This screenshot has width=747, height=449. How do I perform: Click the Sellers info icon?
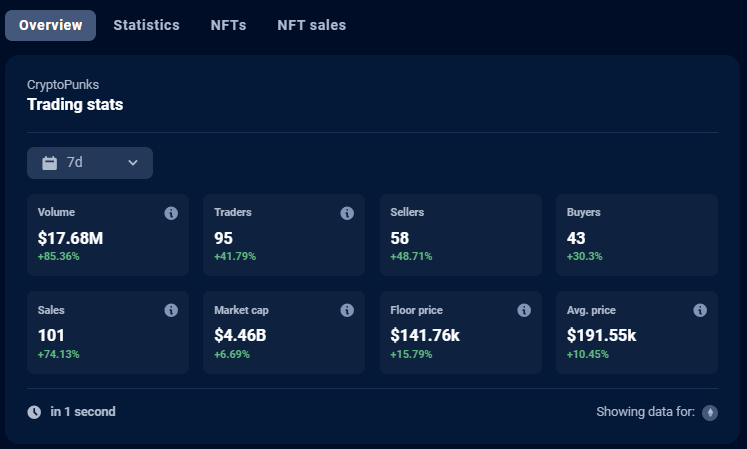click(524, 213)
